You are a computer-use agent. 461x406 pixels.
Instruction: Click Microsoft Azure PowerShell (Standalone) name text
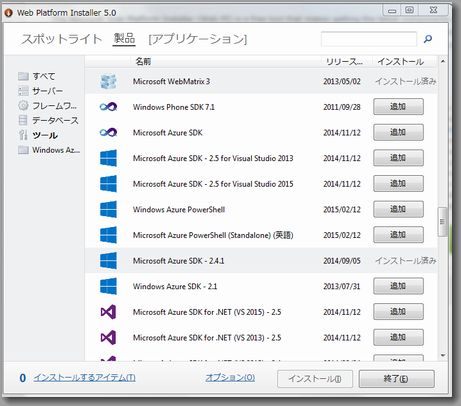(x=213, y=235)
